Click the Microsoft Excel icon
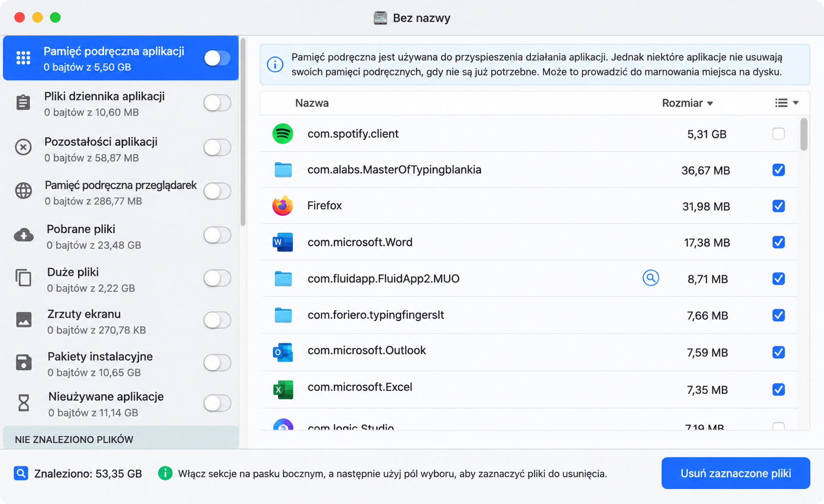Image resolution: width=824 pixels, height=504 pixels. click(x=283, y=389)
